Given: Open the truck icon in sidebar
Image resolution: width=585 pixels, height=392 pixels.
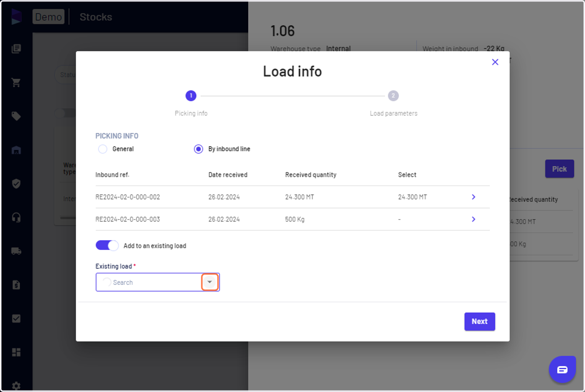Looking at the screenshot, I should (x=16, y=251).
